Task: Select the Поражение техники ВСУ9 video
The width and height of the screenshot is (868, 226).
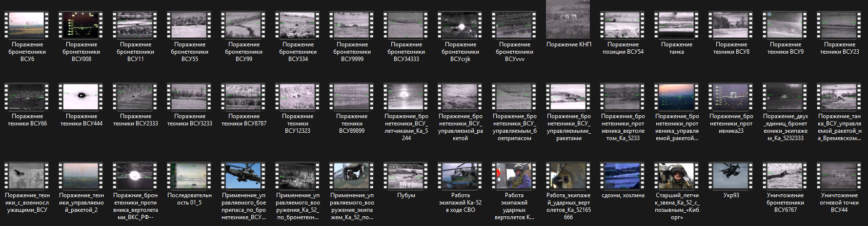Action: 786,25
